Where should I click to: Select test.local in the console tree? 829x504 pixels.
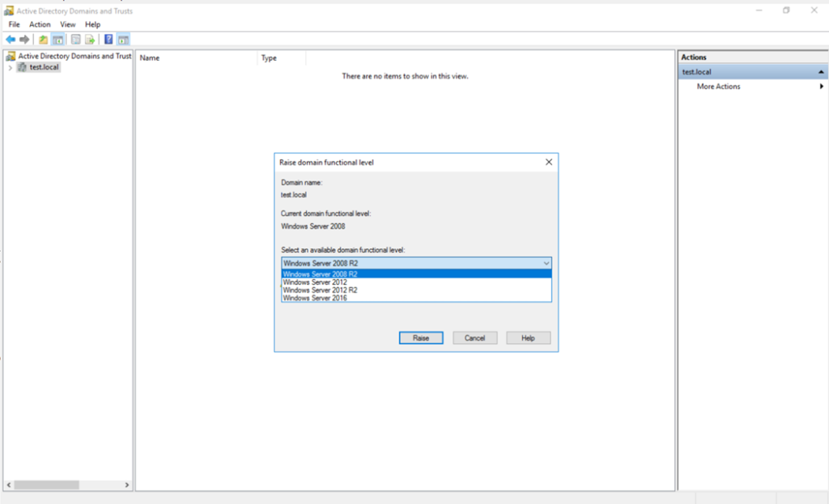click(44, 67)
